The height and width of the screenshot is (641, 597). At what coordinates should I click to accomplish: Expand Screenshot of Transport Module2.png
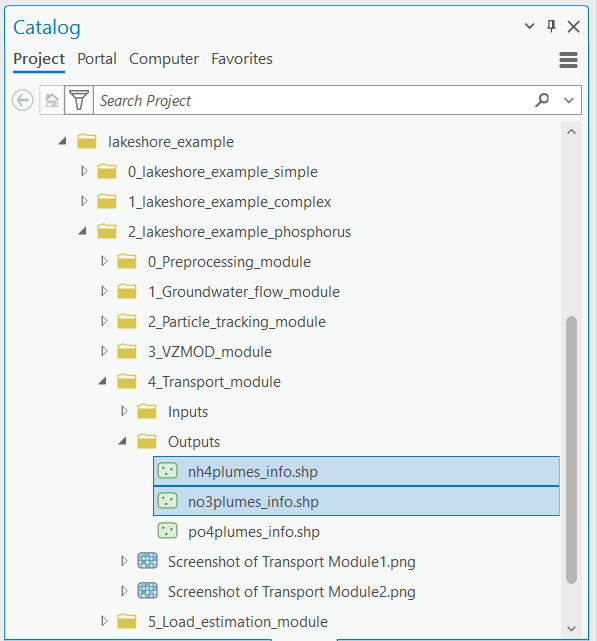tap(124, 591)
